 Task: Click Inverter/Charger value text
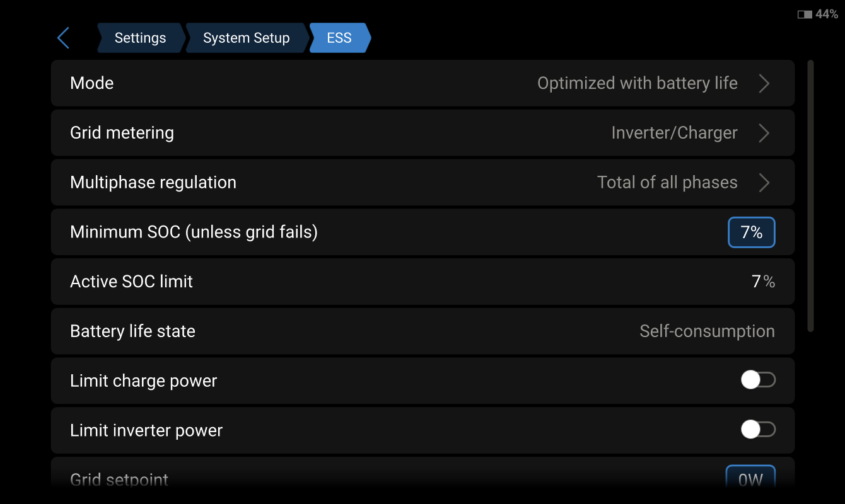(674, 133)
